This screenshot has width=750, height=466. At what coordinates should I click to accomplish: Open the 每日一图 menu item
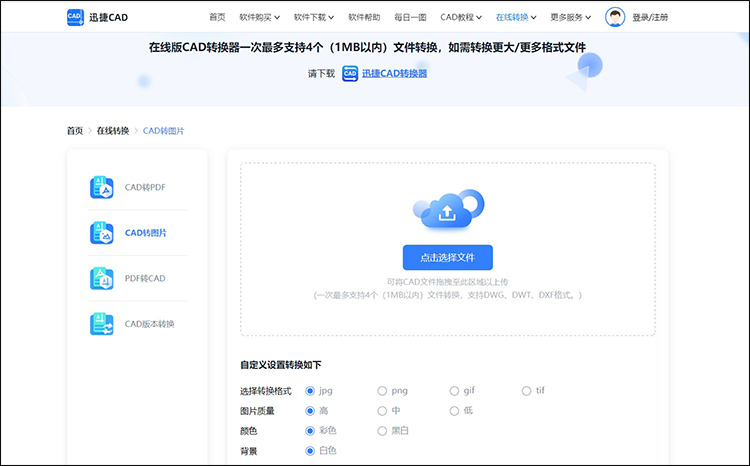point(411,17)
